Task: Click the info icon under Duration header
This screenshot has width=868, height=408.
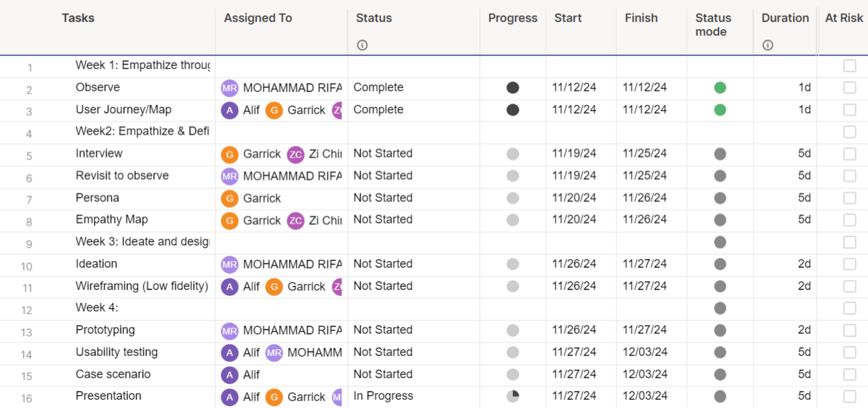Action: tap(767, 45)
